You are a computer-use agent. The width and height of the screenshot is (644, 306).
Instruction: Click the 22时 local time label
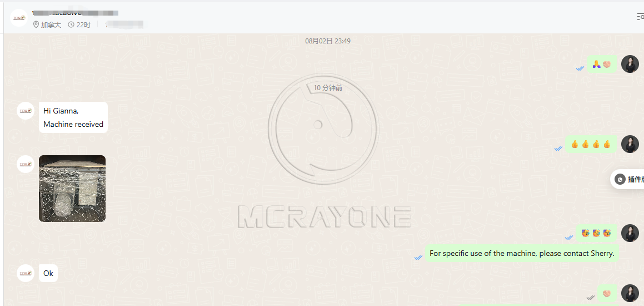[83, 24]
